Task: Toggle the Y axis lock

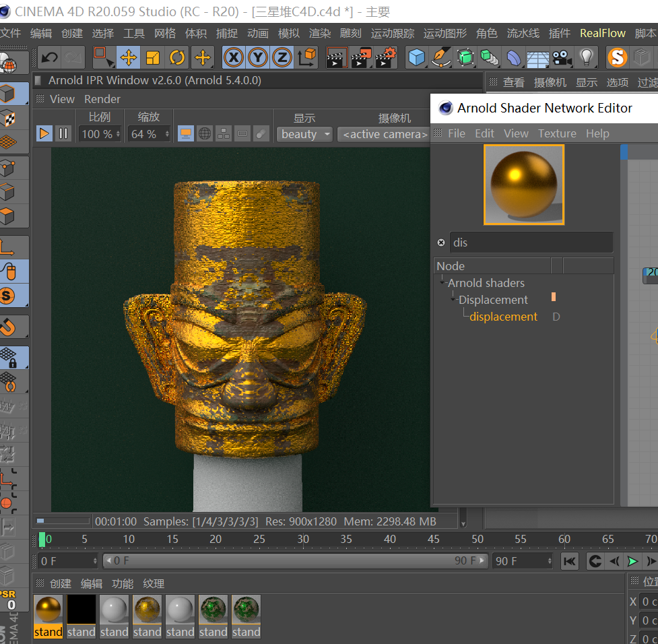Action: pyautogui.click(x=257, y=58)
